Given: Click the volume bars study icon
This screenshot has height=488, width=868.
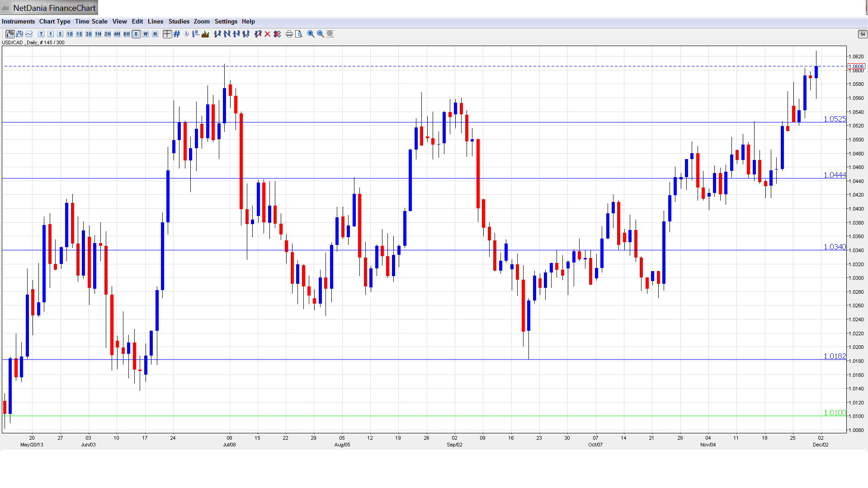Looking at the screenshot, I should pos(205,34).
